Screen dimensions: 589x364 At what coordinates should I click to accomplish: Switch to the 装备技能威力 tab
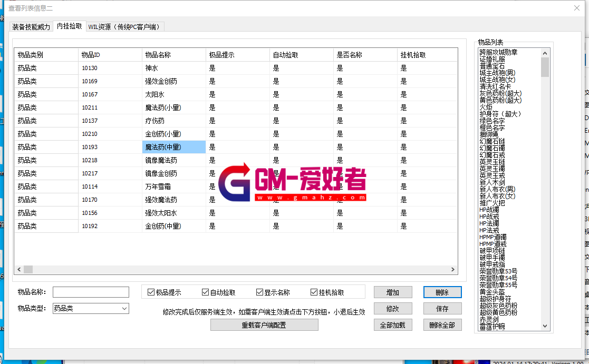click(31, 27)
